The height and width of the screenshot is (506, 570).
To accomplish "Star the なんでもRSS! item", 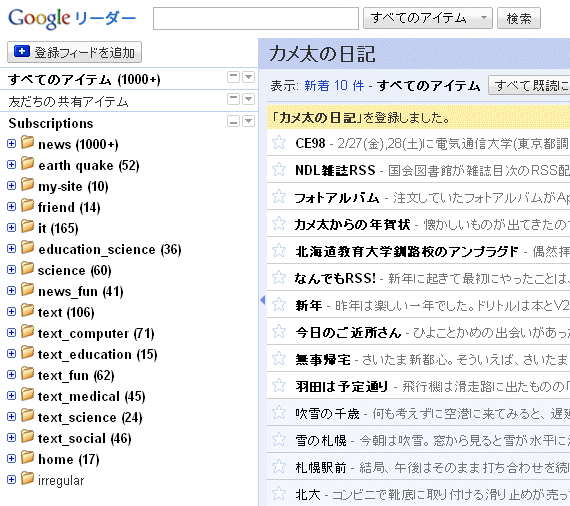I will 279,278.
